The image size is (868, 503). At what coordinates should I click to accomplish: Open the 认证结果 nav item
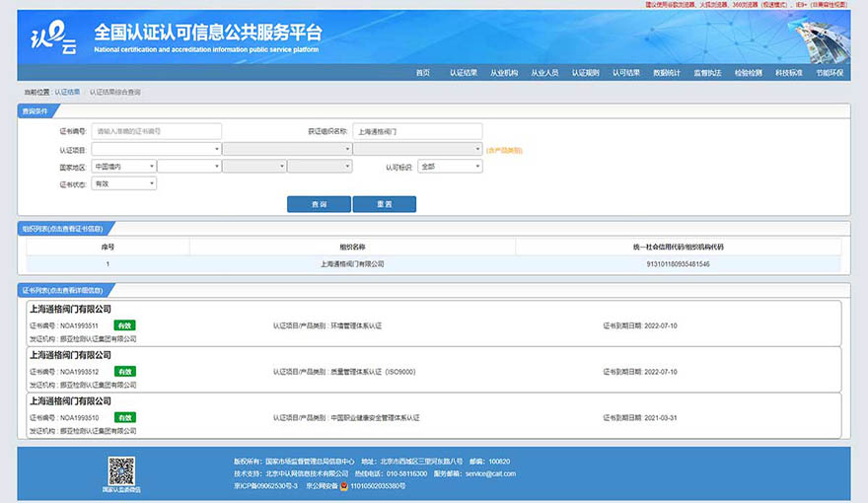pos(464,73)
